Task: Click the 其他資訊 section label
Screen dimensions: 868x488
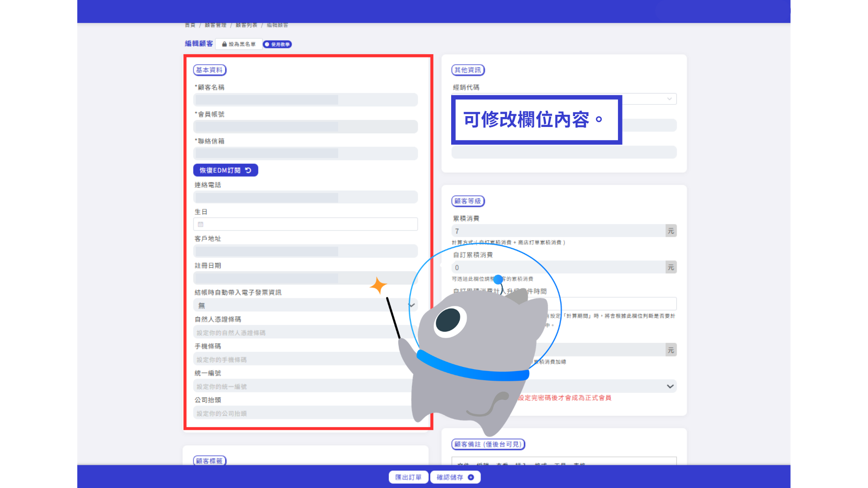Action: (468, 70)
